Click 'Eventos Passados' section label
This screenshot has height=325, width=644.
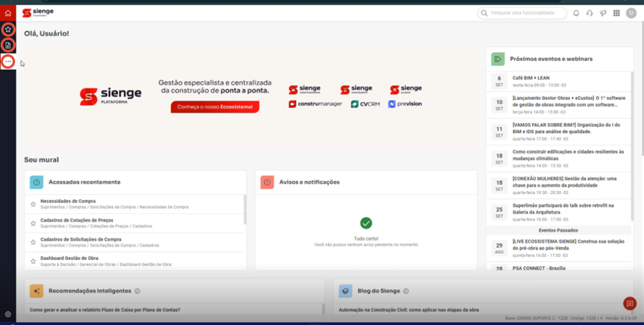558,231
